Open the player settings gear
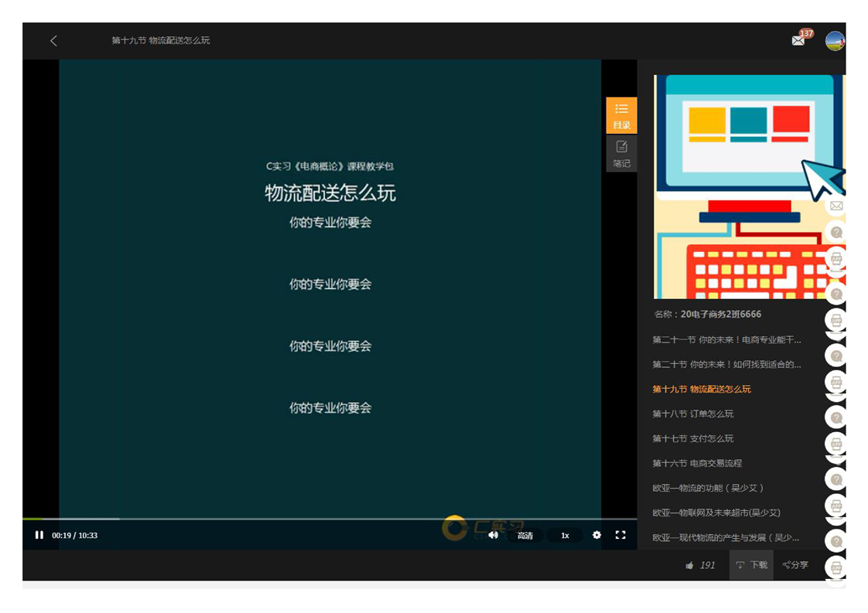 pos(596,535)
